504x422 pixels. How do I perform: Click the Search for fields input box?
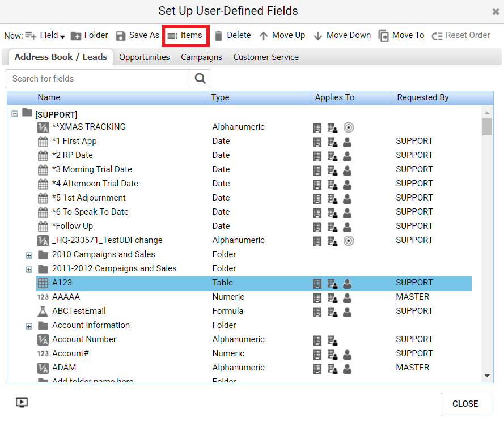98,79
